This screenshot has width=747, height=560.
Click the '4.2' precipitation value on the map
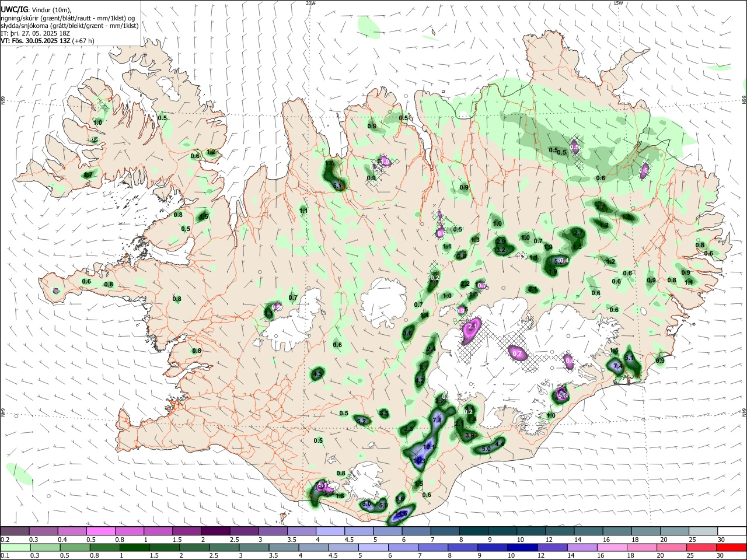tap(420, 380)
